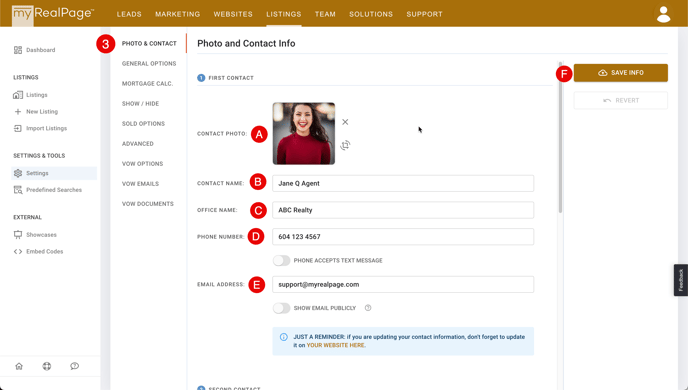The image size is (688, 390).
Task: Open the Feedback side tab
Action: [681, 280]
